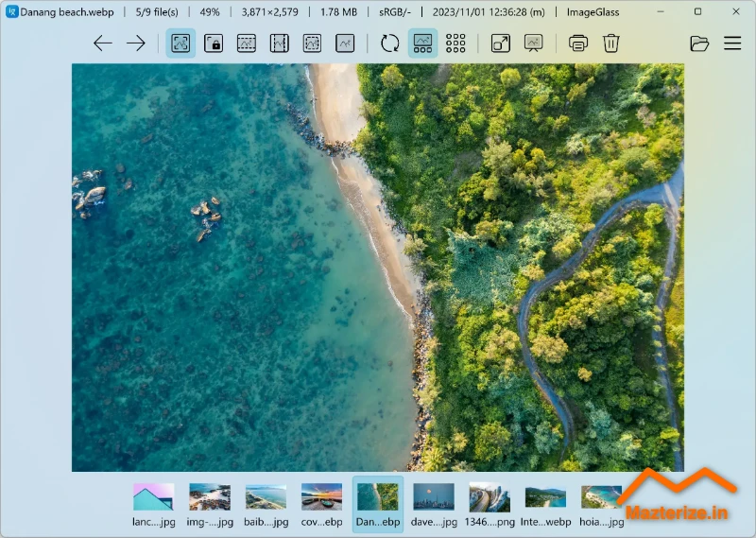Click the 3,871×2,579 dimensions text
This screenshot has height=538, width=756.
[270, 12]
